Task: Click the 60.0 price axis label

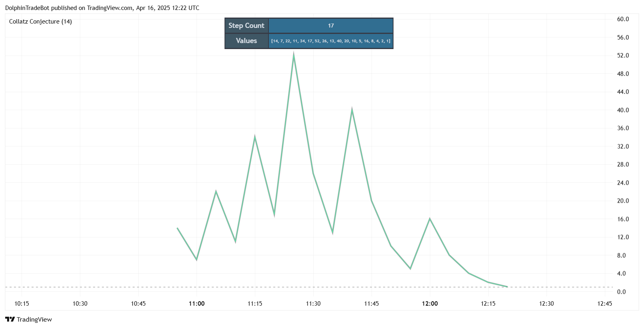Action: click(x=623, y=19)
